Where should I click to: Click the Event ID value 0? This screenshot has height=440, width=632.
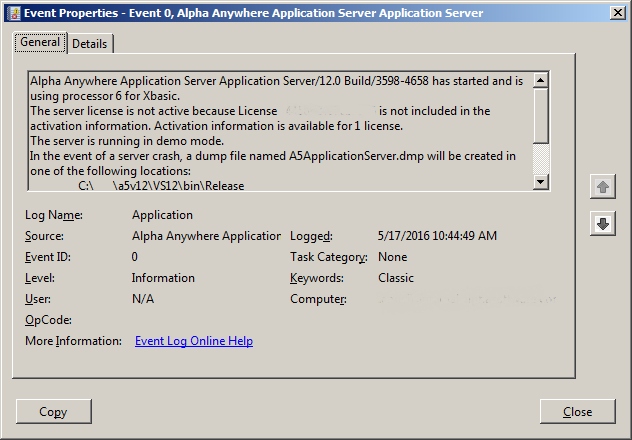(x=135, y=257)
